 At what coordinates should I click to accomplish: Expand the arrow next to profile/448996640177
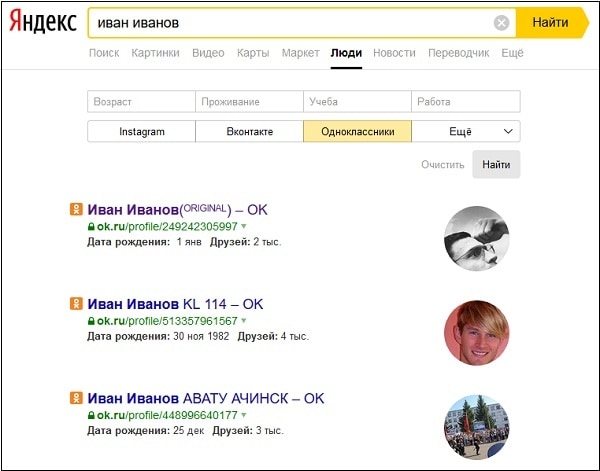coord(244,415)
